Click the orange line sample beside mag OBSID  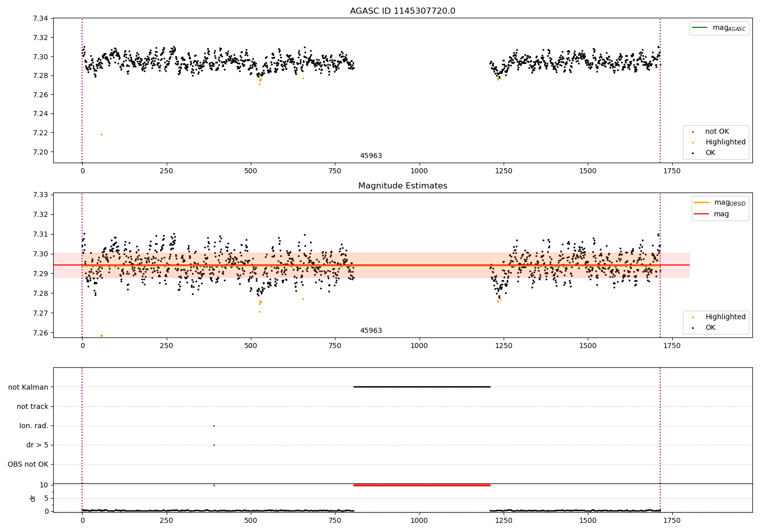701,203
